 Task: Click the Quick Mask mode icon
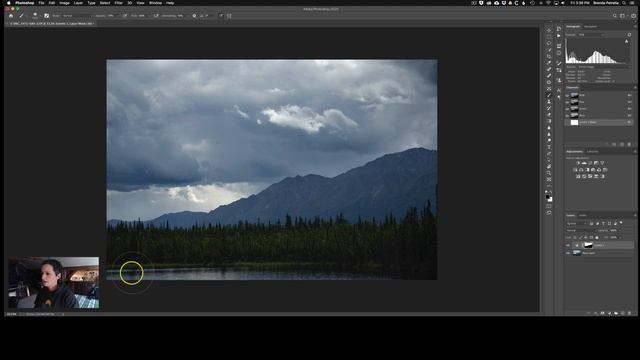coord(549,206)
